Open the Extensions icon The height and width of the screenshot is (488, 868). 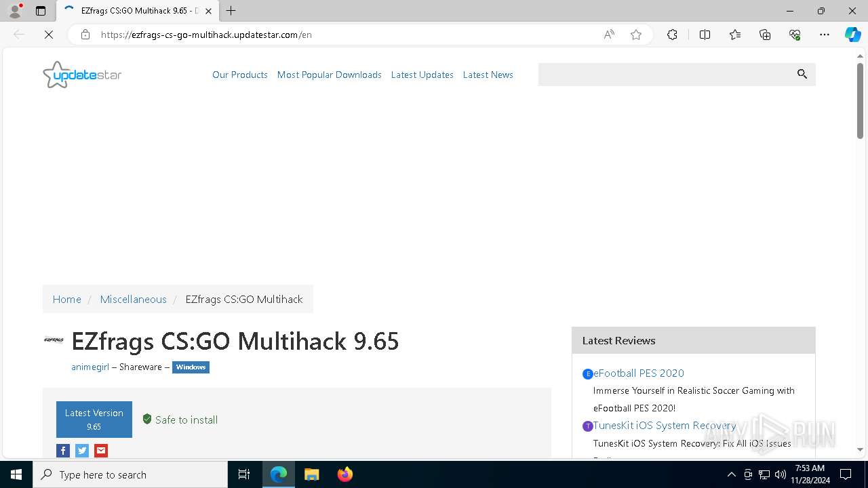pyautogui.click(x=672, y=35)
